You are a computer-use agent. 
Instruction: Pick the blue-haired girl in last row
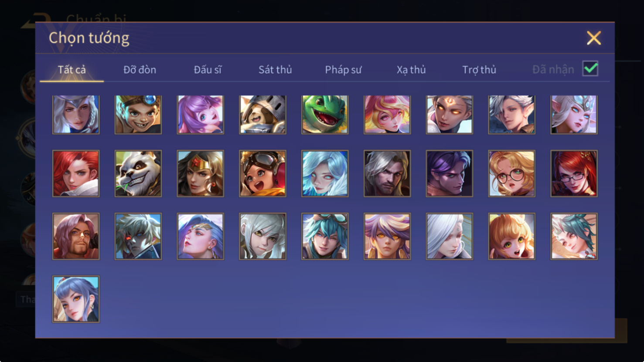[x=76, y=299]
